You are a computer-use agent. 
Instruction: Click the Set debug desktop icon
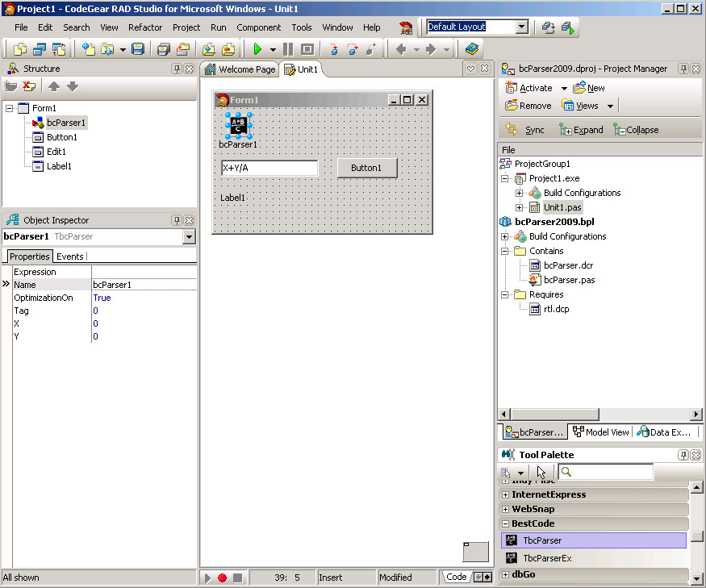(x=568, y=27)
